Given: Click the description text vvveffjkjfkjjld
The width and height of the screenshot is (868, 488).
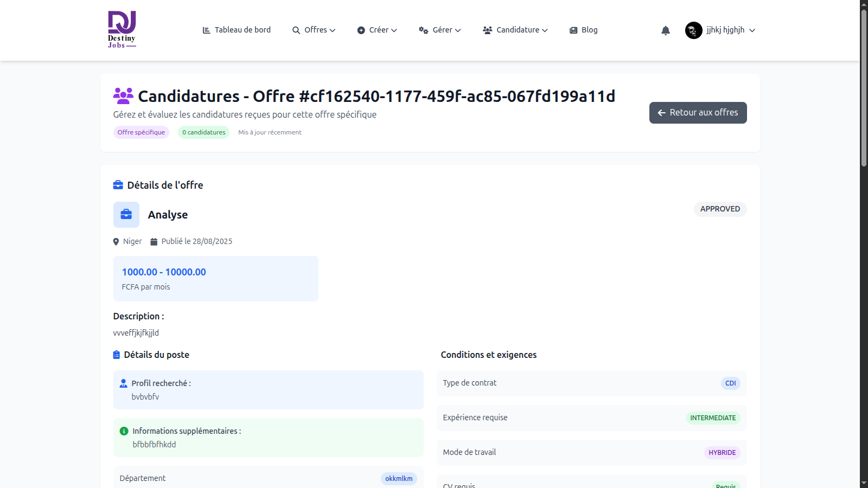Looking at the screenshot, I should coord(136,333).
